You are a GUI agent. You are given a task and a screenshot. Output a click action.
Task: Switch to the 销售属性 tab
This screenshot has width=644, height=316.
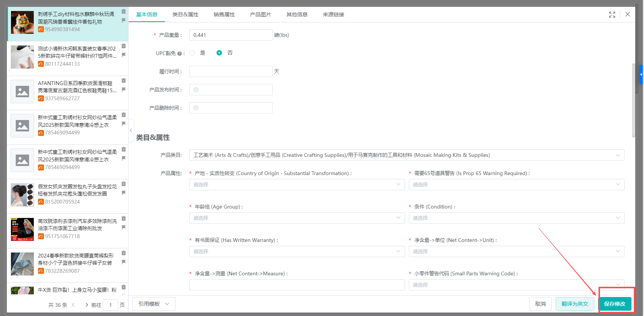click(x=224, y=14)
